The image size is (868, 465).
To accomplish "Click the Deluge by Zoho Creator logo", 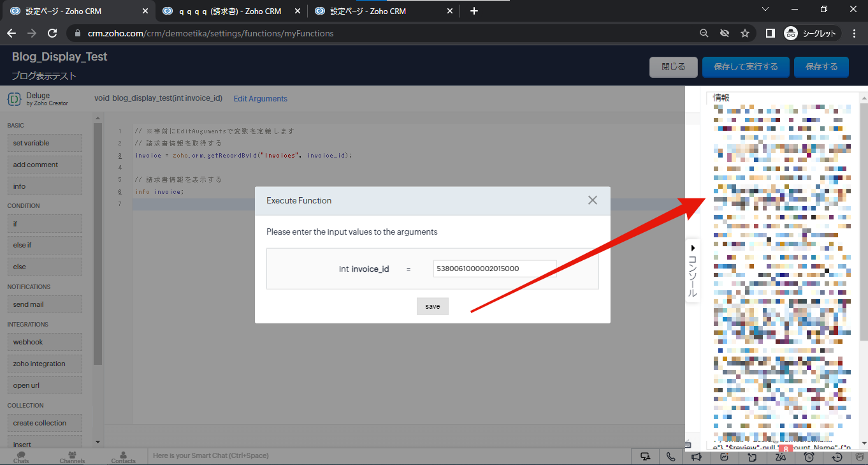I will pyautogui.click(x=38, y=99).
